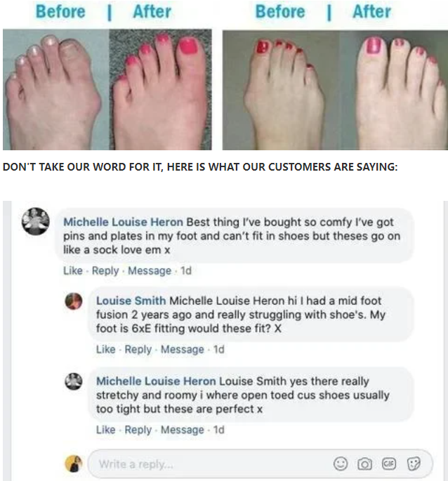The image size is (448, 481).
Task: Click the sticker icon in reply box
Action: [x=414, y=463]
